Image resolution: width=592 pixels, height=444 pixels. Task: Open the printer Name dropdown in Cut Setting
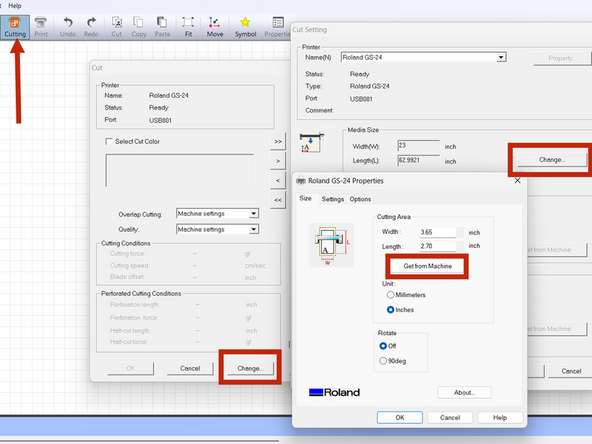(x=423, y=57)
